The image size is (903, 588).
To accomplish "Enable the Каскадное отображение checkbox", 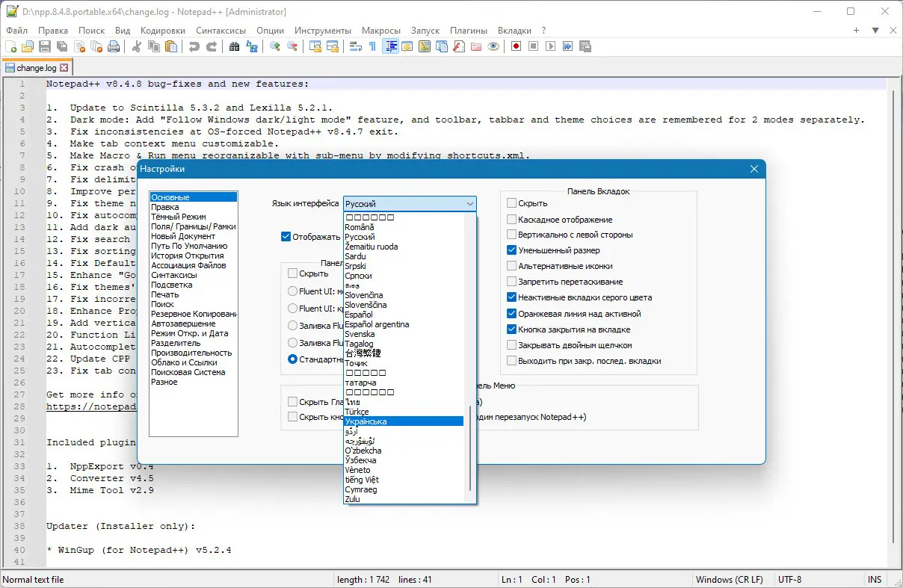I will point(512,220).
